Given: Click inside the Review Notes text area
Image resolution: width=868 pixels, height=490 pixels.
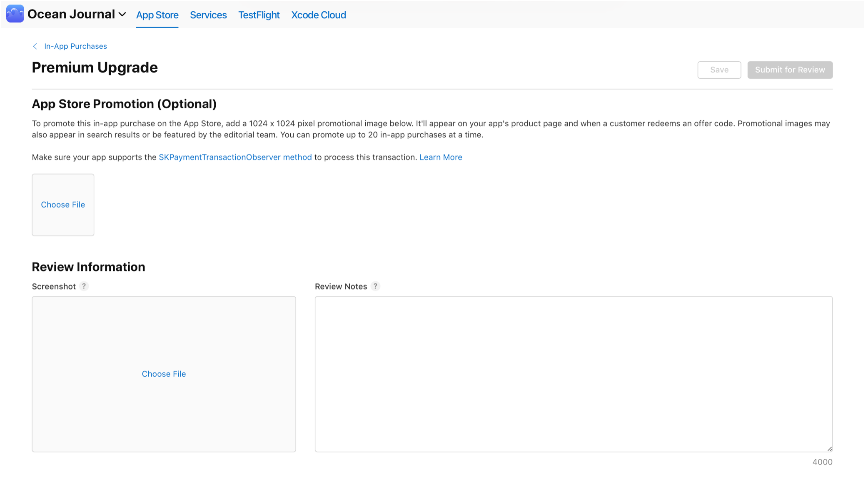Looking at the screenshot, I should (x=574, y=374).
